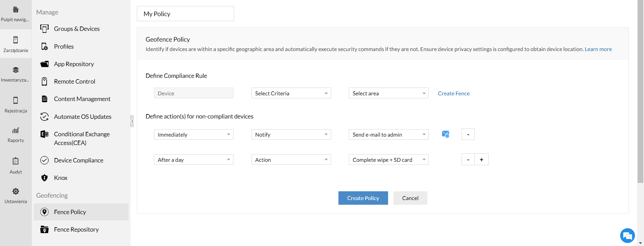Viewport: 644px width, 246px height.
Task: Switch to Inwentaryzacja tab
Action: pyautogui.click(x=16, y=74)
